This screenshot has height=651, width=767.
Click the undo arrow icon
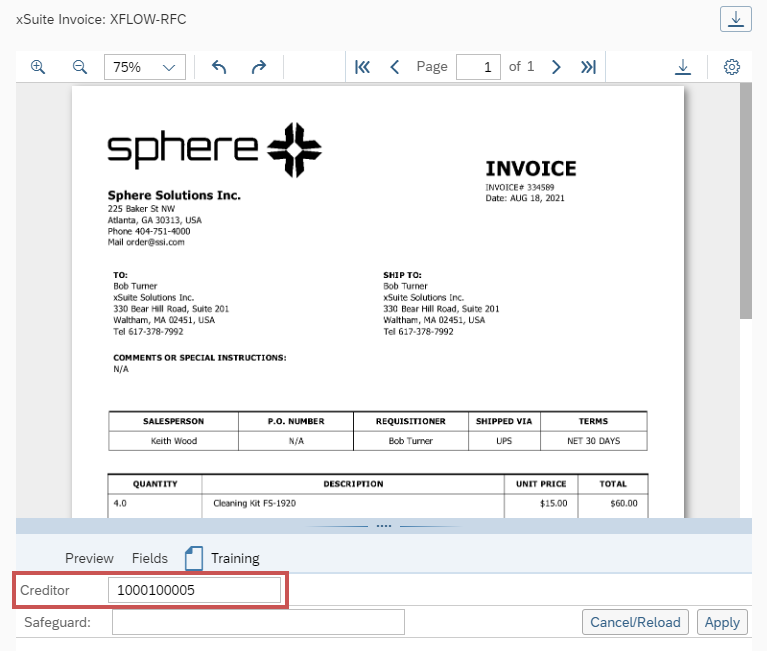[x=219, y=67]
